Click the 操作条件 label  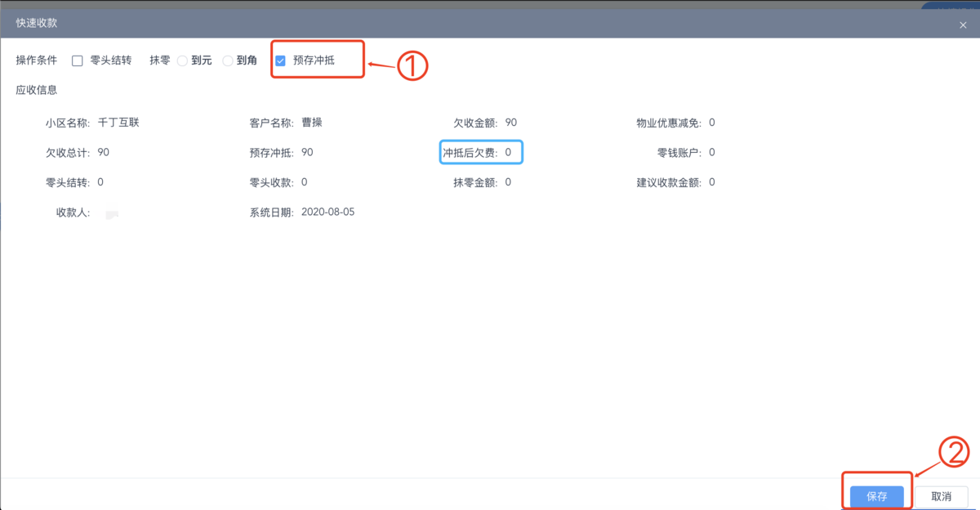coord(37,60)
